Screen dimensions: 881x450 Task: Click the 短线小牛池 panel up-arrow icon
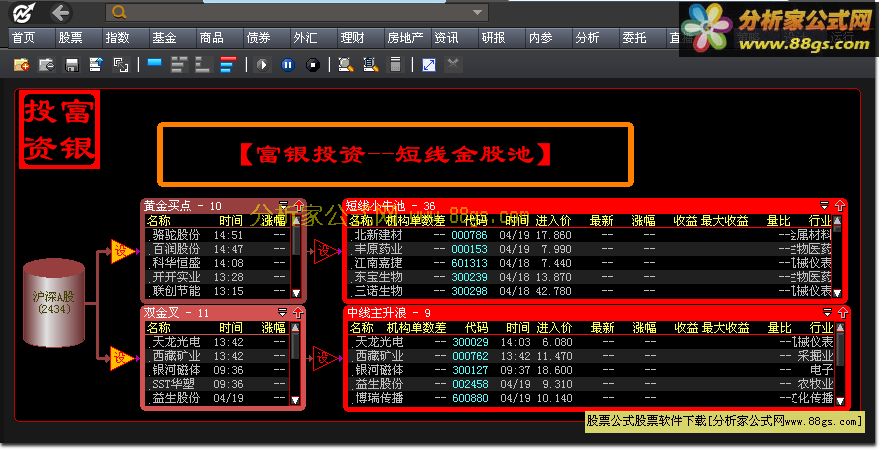click(839, 206)
